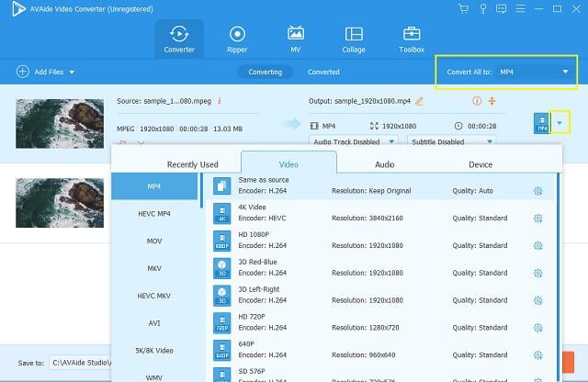Choose the Same as source preset
588x382 pixels.
pyautogui.click(x=378, y=185)
